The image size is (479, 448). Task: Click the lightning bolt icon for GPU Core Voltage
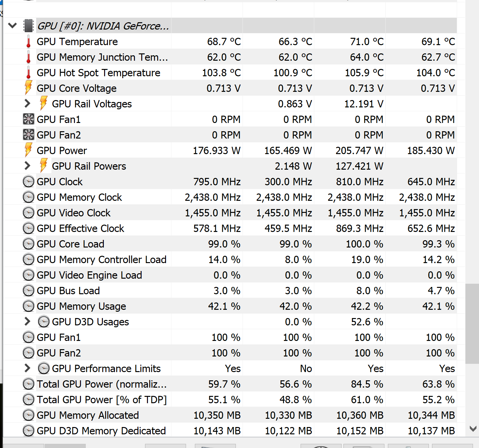pos(29,88)
